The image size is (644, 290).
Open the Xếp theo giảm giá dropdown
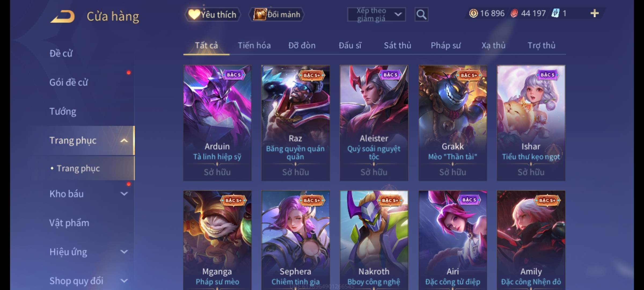coord(376,15)
